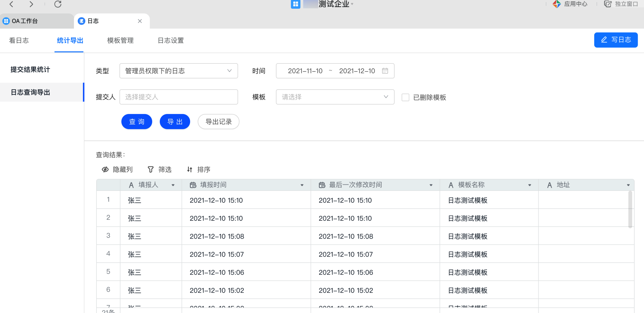Viewport: 644px width, 313px height.
Task: Click the text-type icon of 地址 column
Action: (x=550, y=185)
